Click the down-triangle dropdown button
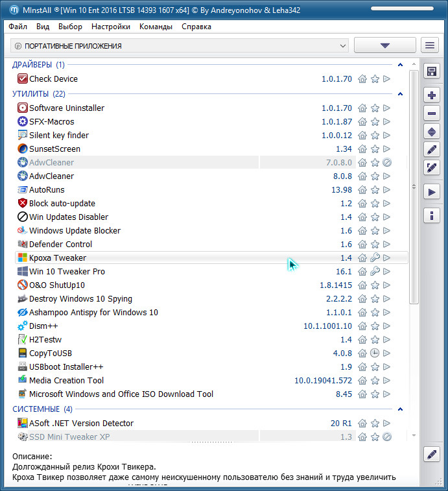Image resolution: width=448 pixels, height=491 pixels. click(x=384, y=45)
